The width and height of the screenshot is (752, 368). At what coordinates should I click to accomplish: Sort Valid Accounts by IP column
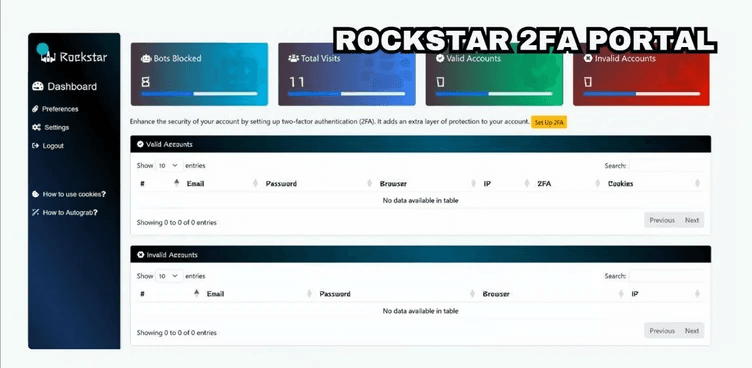pos(506,183)
